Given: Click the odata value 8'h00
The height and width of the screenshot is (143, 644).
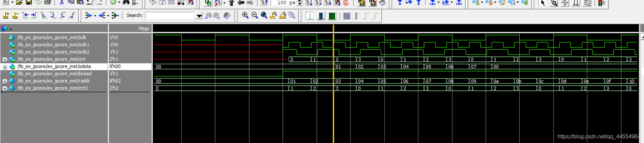Looking at the screenshot, I should pos(115,66).
